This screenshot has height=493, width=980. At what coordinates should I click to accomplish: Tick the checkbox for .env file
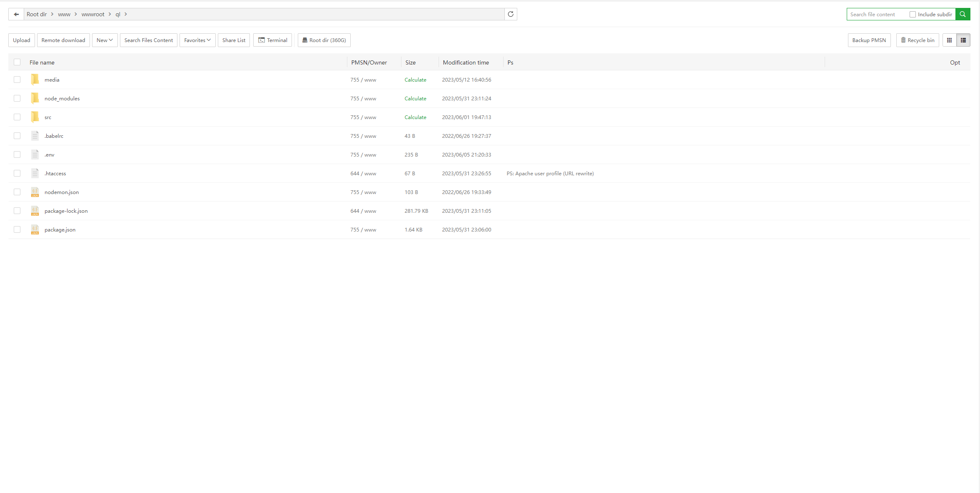(17, 154)
